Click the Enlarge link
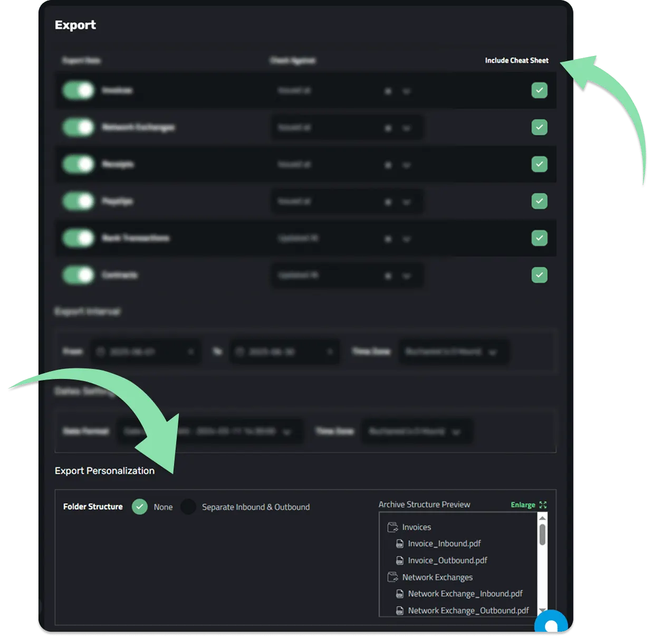The image size is (672, 636). coord(523,505)
